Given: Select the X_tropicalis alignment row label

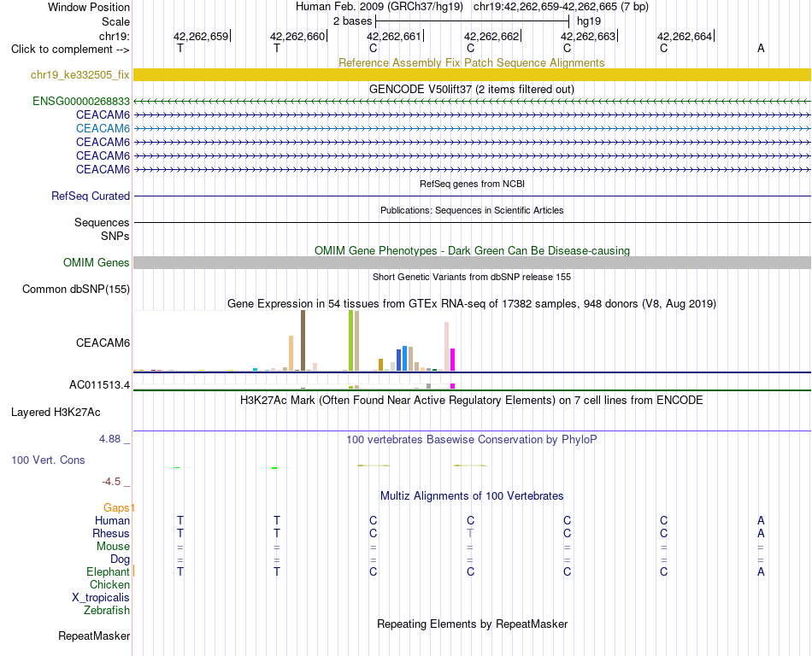Looking at the screenshot, I should [x=101, y=598].
